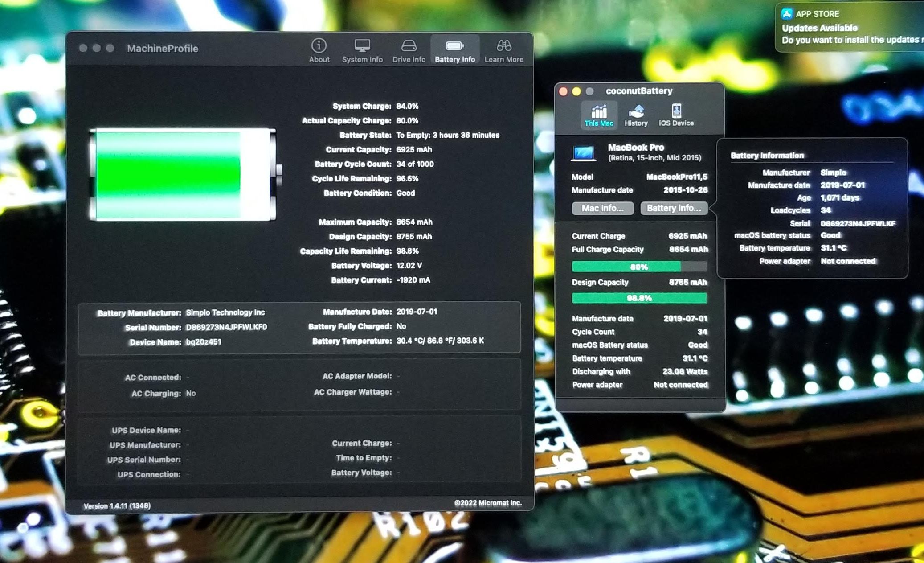This screenshot has height=563, width=924.
Task: Open the Drive Info section
Action: 409,51
